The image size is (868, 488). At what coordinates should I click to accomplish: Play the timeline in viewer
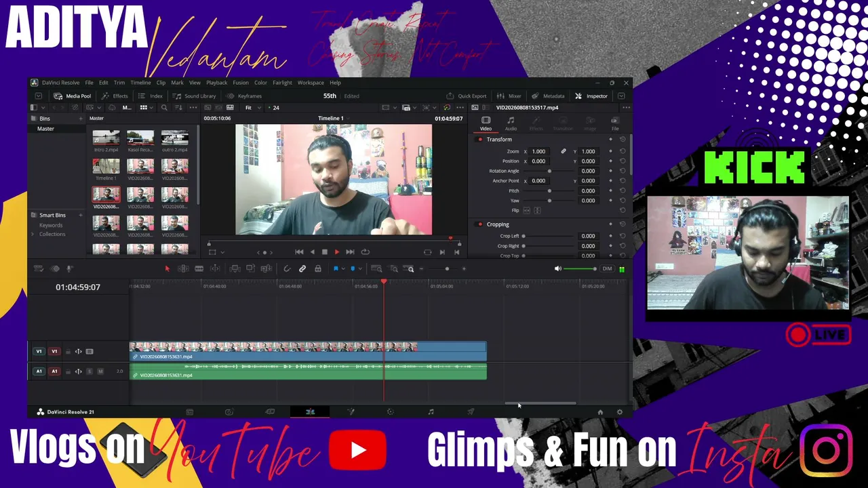click(337, 252)
